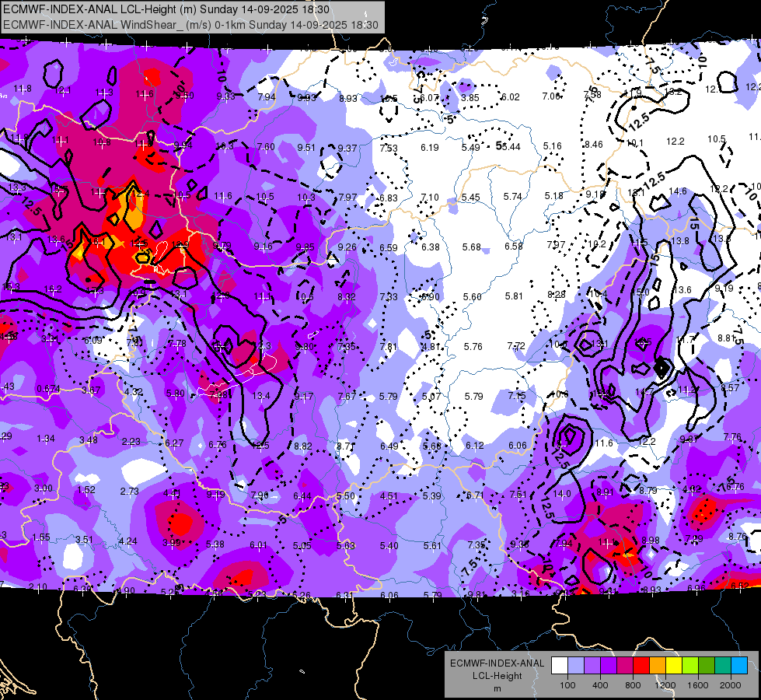Image resolution: width=761 pixels, height=700 pixels.
Task: Click the wind shear value 5.07
Action: (431, 397)
